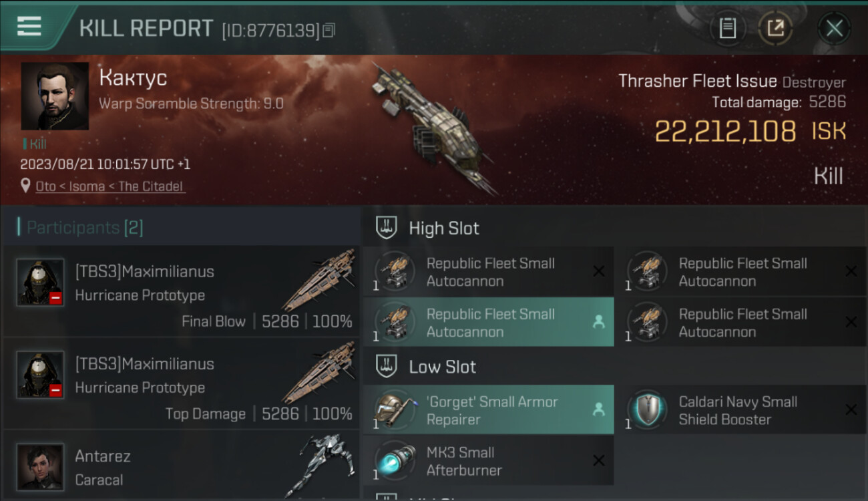Click the Thrasher Fleet Issue ship image
This screenshot has width=868, height=501.
[434, 127]
